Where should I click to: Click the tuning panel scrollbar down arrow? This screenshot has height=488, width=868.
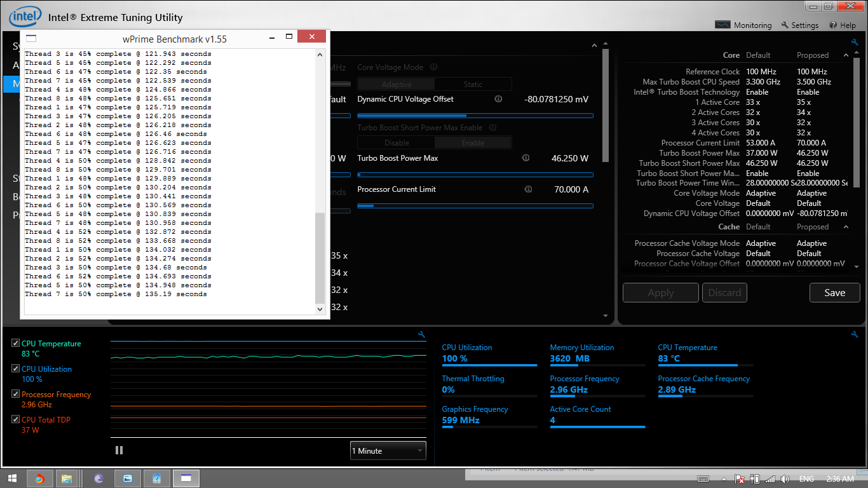pos(605,316)
